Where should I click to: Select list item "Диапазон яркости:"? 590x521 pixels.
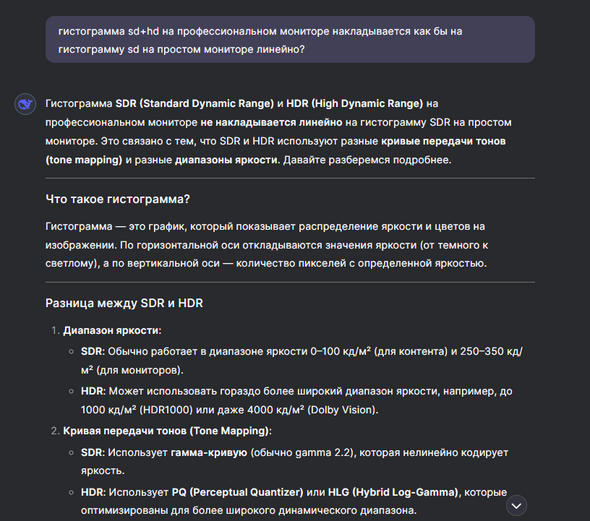pos(112,330)
